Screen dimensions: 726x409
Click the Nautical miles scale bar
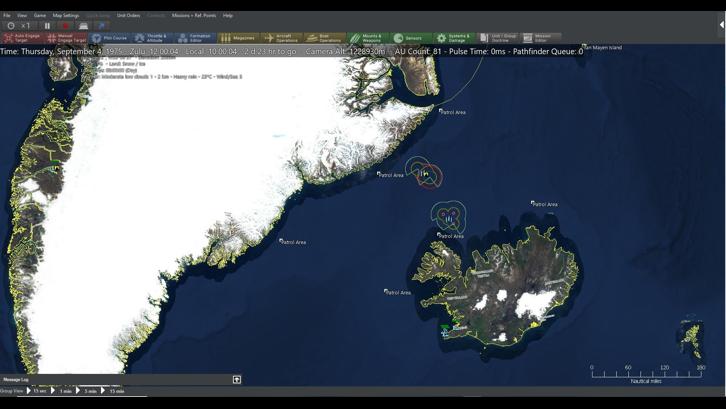click(x=647, y=374)
